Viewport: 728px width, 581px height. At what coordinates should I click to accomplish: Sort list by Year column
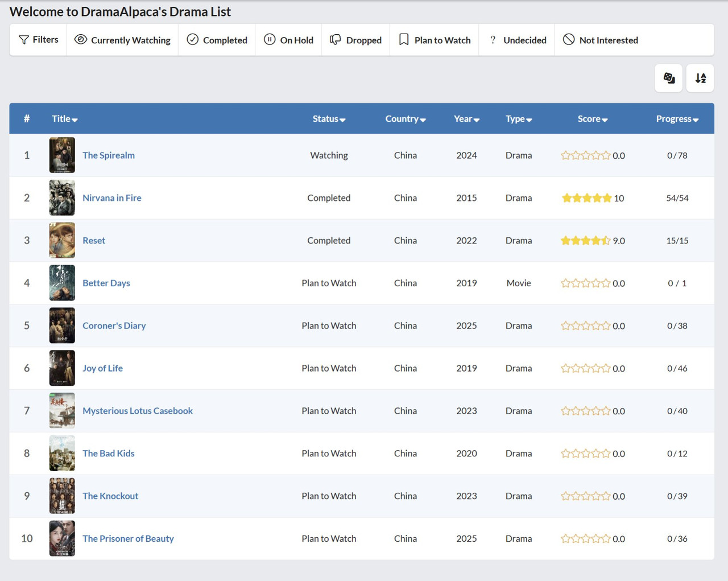(466, 119)
